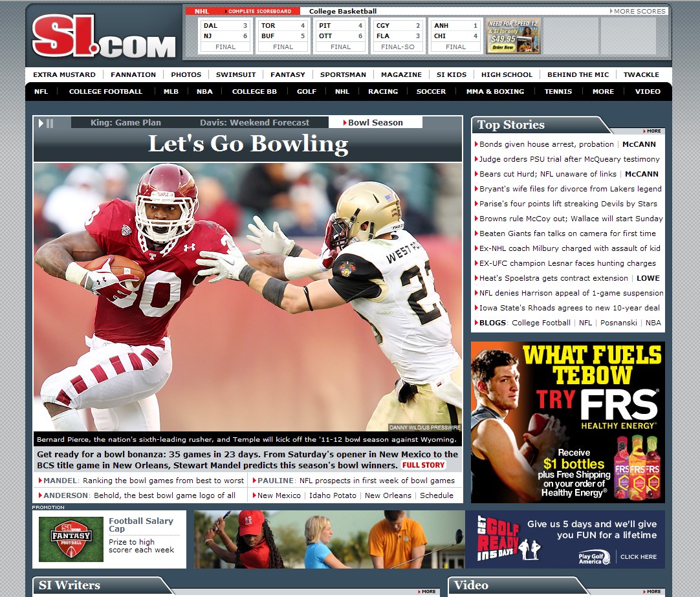This screenshot has height=597, width=700.
Task: Read Browns rule McCoy out story
Action: click(x=571, y=219)
